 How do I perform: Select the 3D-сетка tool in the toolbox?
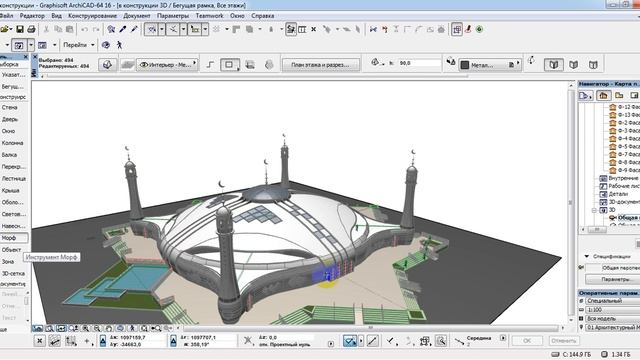[13, 273]
